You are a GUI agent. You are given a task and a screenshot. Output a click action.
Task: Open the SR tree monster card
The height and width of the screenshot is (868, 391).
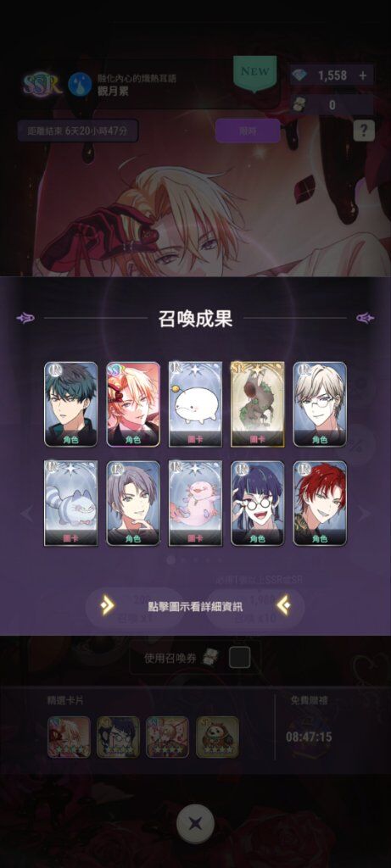click(258, 404)
